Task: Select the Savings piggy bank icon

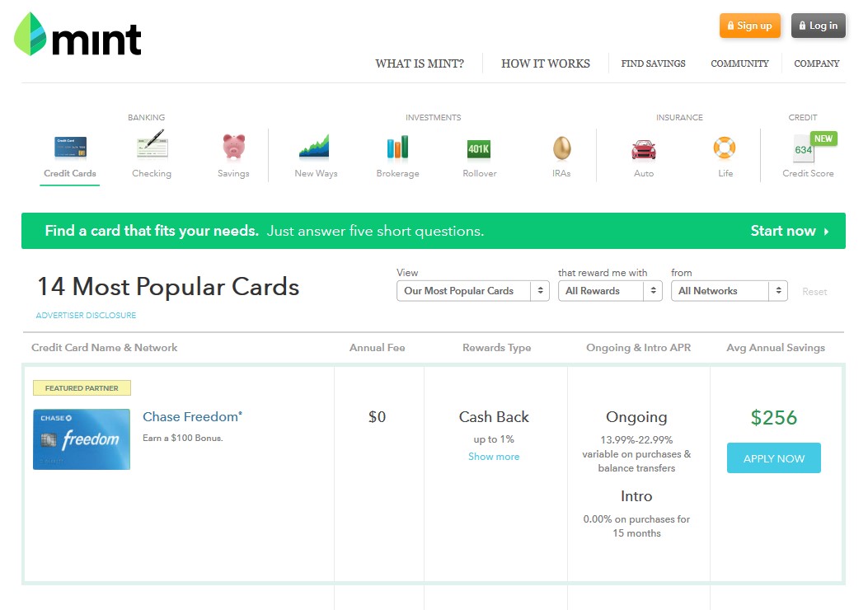Action: pos(233,147)
